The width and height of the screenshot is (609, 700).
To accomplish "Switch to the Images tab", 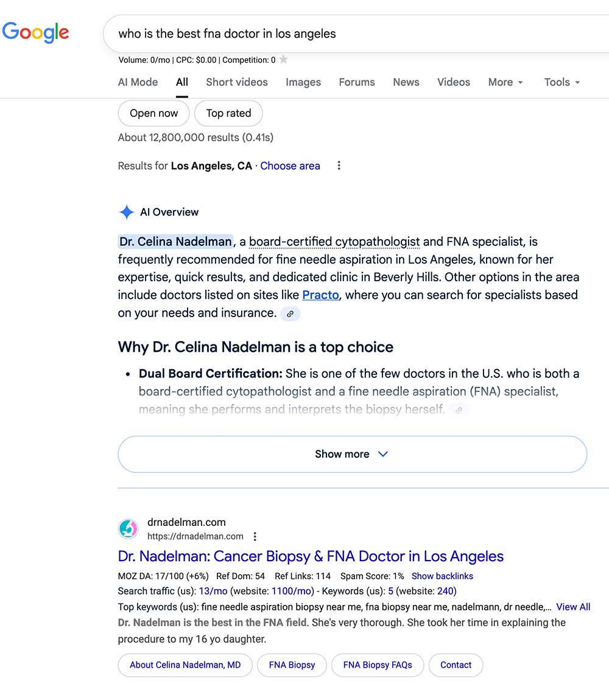I will click(303, 82).
